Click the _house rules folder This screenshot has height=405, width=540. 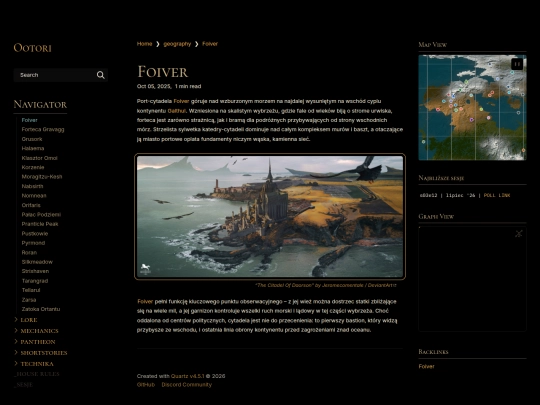point(37,374)
